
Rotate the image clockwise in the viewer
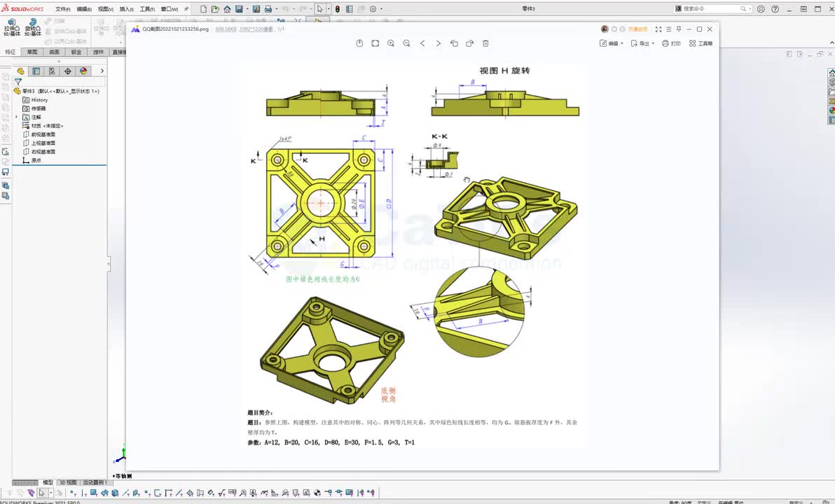click(x=469, y=43)
